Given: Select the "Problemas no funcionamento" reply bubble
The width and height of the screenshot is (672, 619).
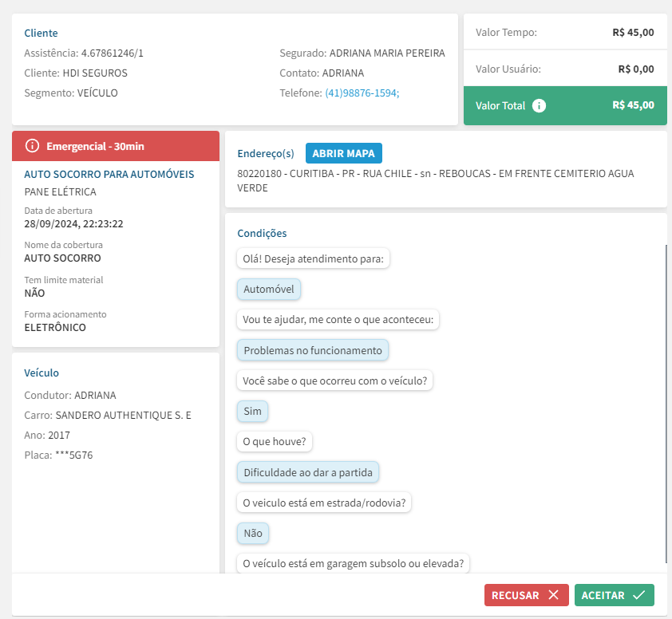Looking at the screenshot, I should point(313,350).
